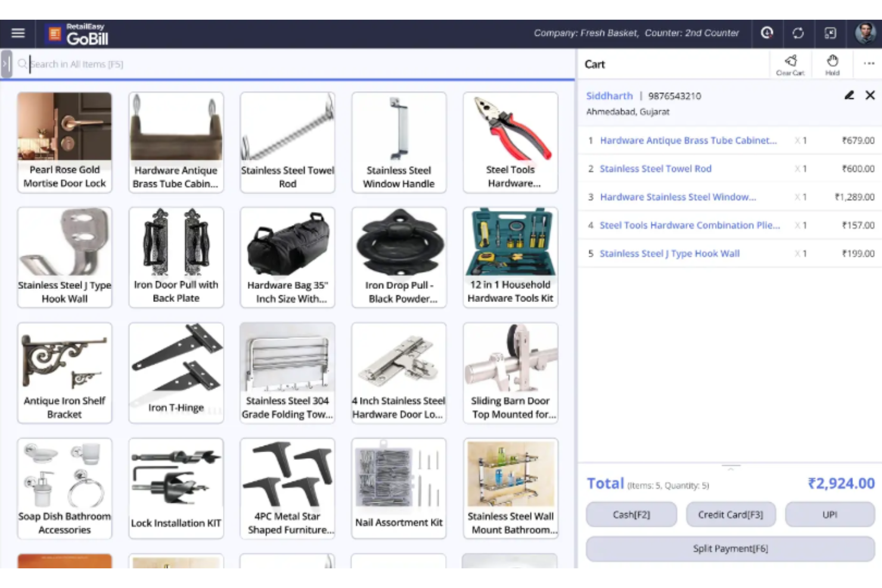Add Soap Dish Bathroom Accessories item

pos(64,489)
